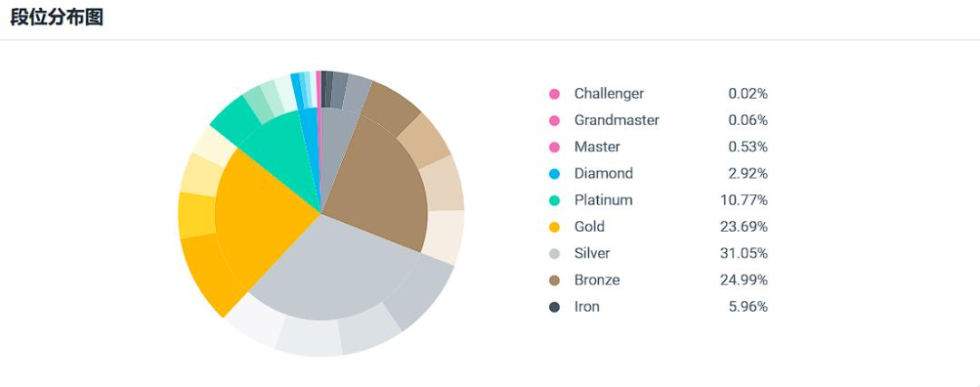The image size is (980, 387).
Task: Click the teal Platinum legend dot
Action: [554, 200]
